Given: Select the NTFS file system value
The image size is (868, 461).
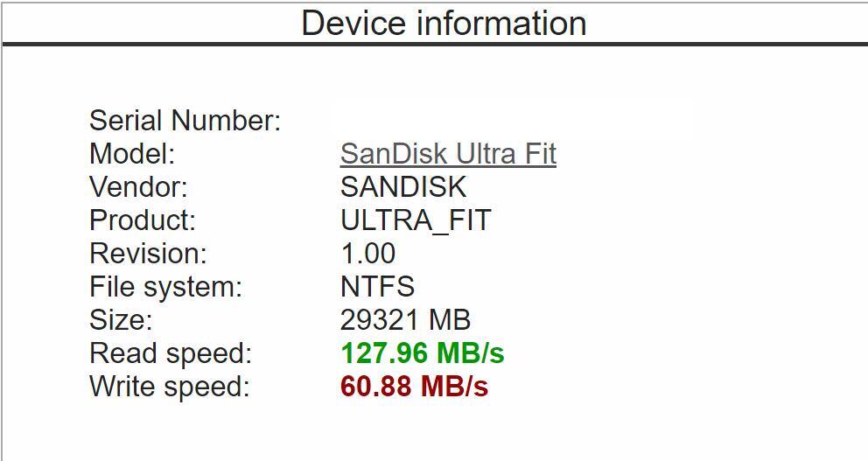Looking at the screenshot, I should 377,287.
